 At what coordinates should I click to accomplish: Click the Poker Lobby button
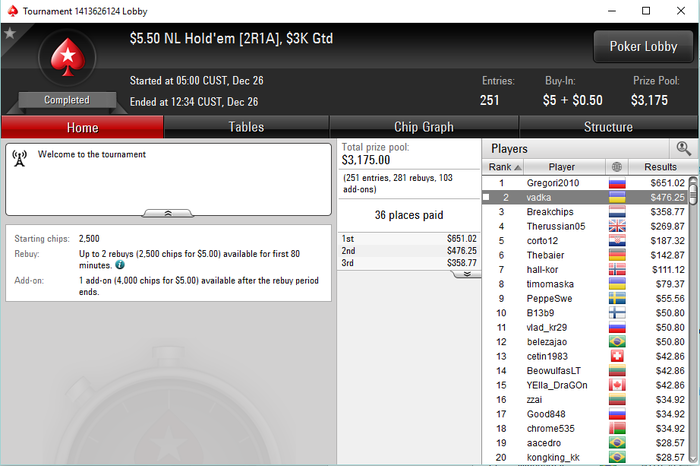pos(643,46)
